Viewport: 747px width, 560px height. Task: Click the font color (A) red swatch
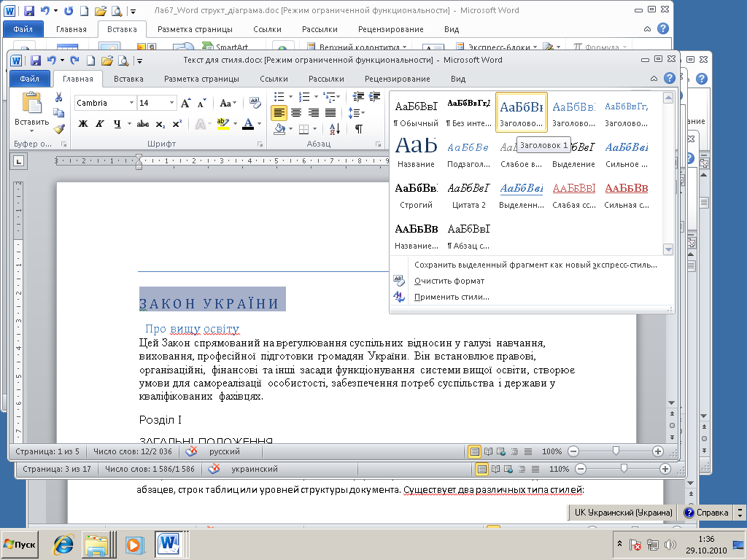tap(248, 124)
